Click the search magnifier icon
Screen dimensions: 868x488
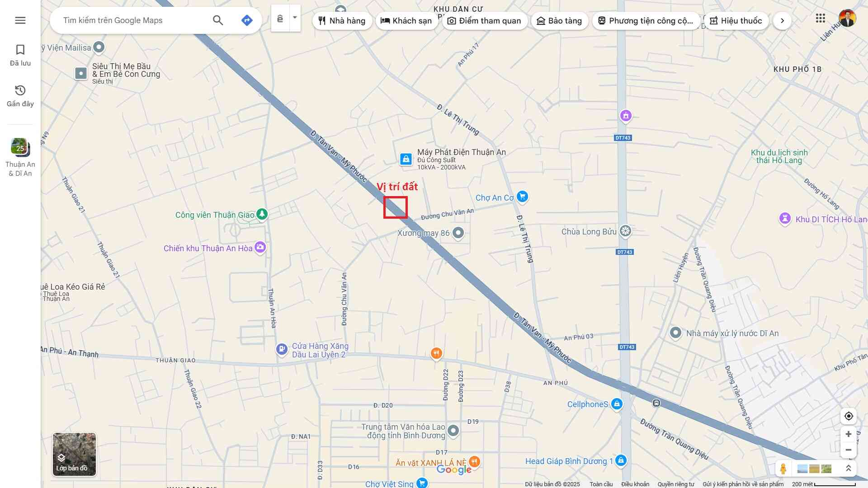point(218,20)
